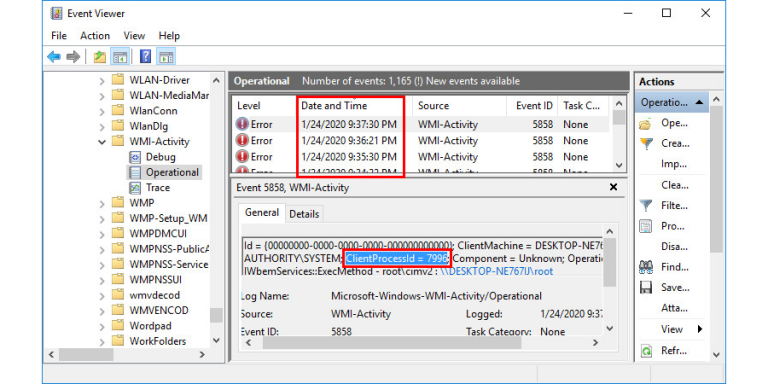The height and width of the screenshot is (384, 768).
Task: Expand the WMPDMCUI tree node
Action: (x=102, y=234)
